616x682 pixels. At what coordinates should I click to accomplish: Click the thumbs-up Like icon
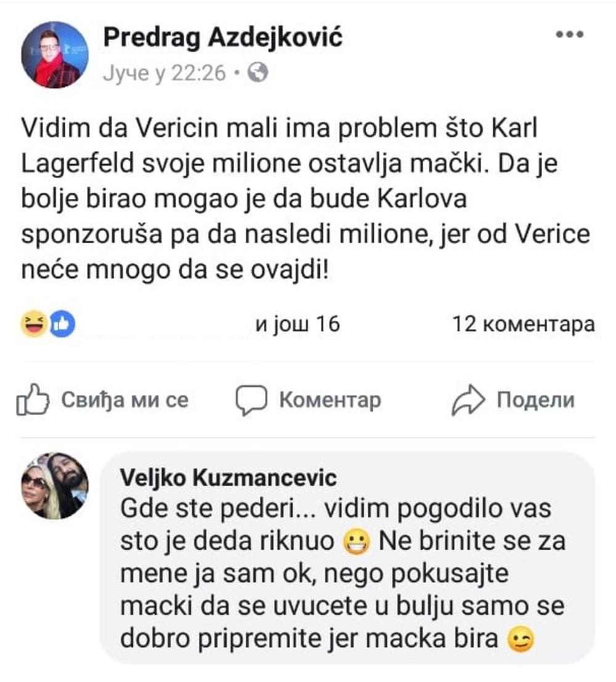[31, 400]
